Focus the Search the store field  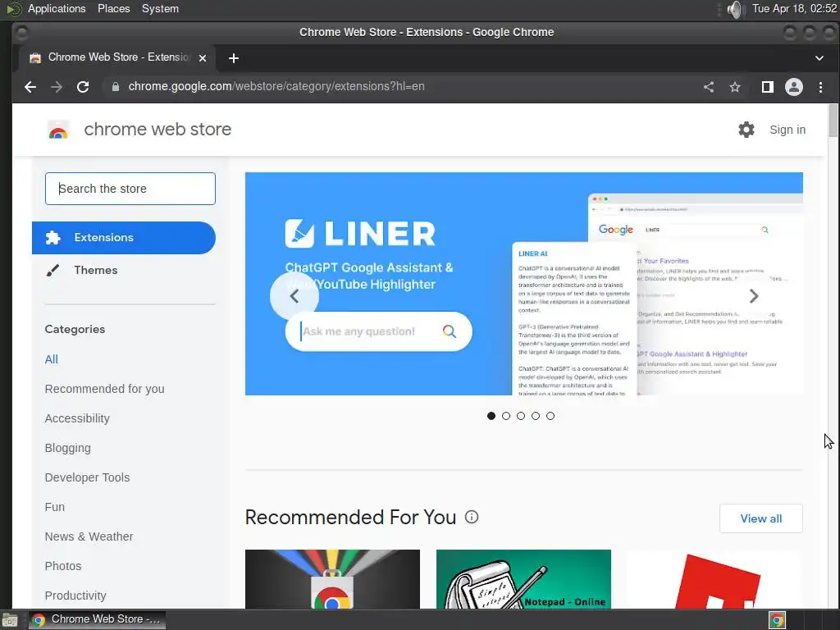pos(130,189)
